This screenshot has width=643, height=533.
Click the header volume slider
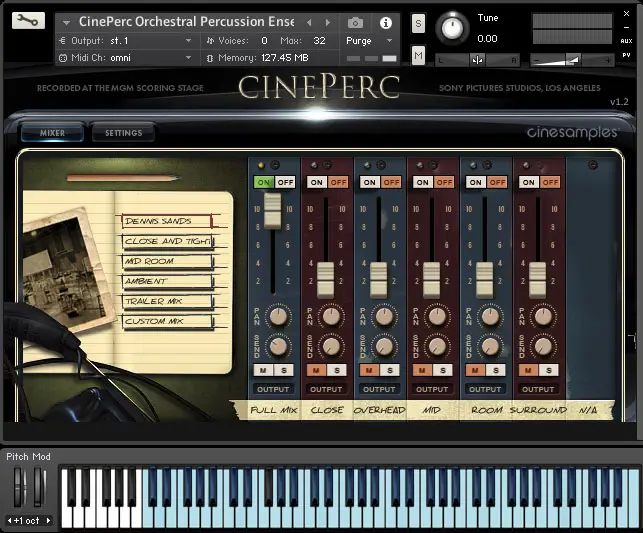[572, 61]
